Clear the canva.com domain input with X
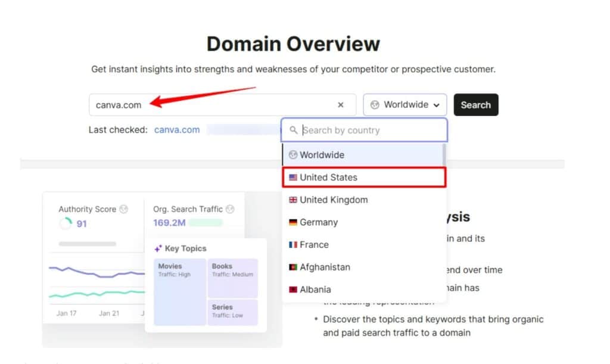Screen dimensions: 610x364 tap(340, 105)
